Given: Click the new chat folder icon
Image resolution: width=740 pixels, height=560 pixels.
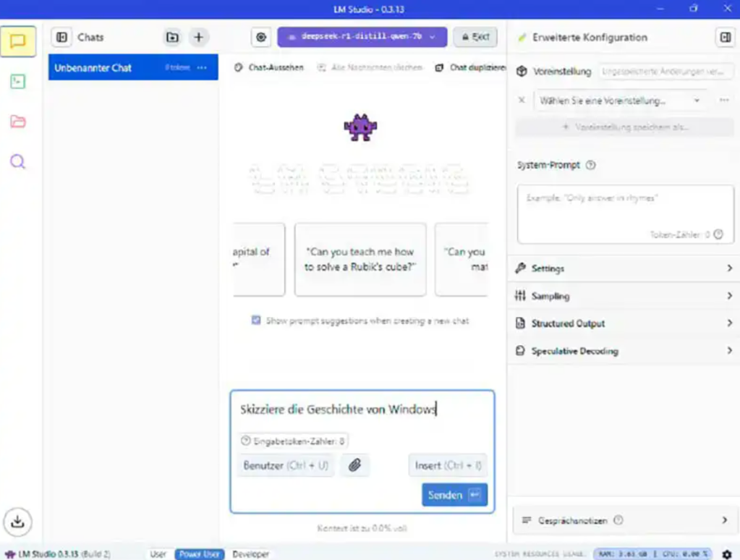Looking at the screenshot, I should click(x=172, y=38).
